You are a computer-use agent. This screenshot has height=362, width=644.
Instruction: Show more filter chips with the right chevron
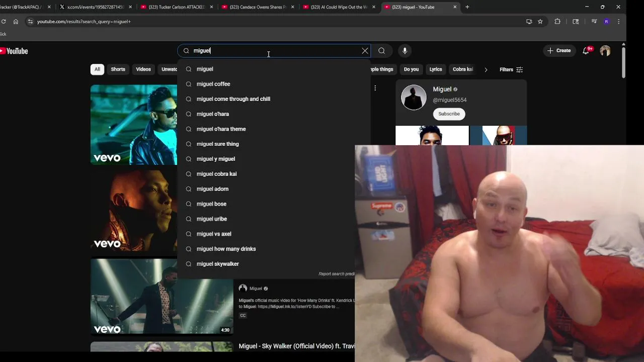[486, 69]
